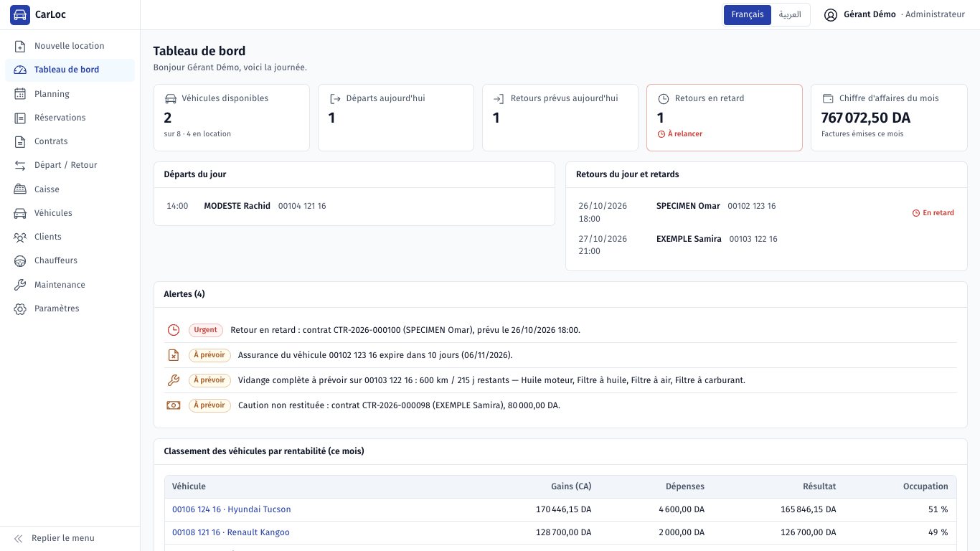Viewport: 980px width, 551px height.
Task: Click the Réservations list icon
Action: click(x=20, y=118)
